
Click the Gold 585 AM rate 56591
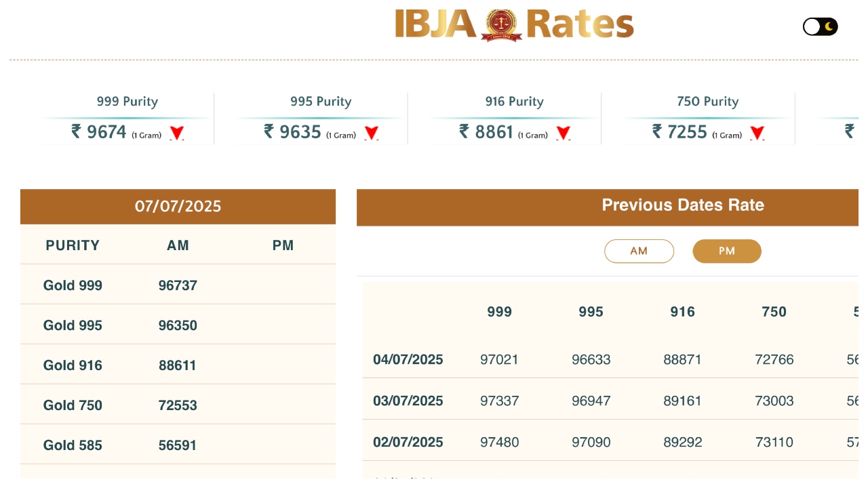pos(178,445)
